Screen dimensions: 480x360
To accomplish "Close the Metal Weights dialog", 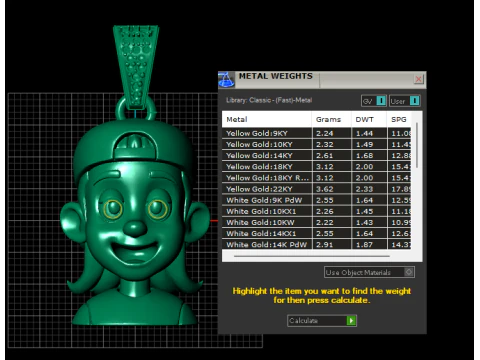I will coord(418,79).
